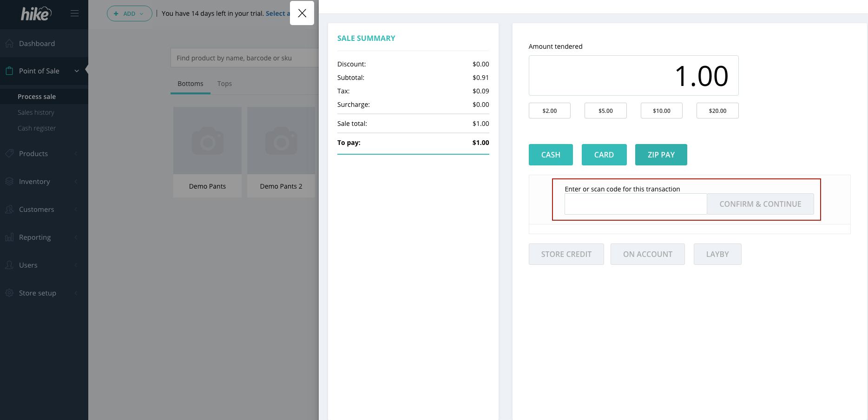Select the ON ACCOUNT button
The width and height of the screenshot is (868, 420).
[x=648, y=254]
